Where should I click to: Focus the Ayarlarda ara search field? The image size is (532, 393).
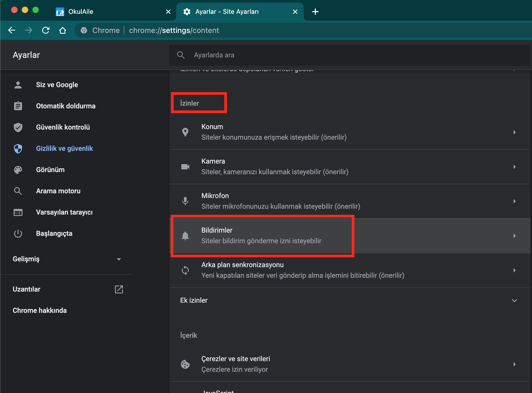[350, 55]
